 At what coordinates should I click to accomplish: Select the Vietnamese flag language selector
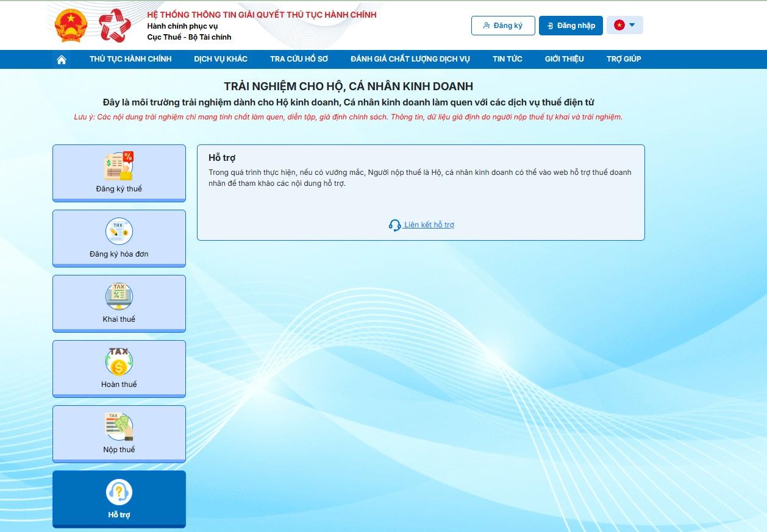619,25
